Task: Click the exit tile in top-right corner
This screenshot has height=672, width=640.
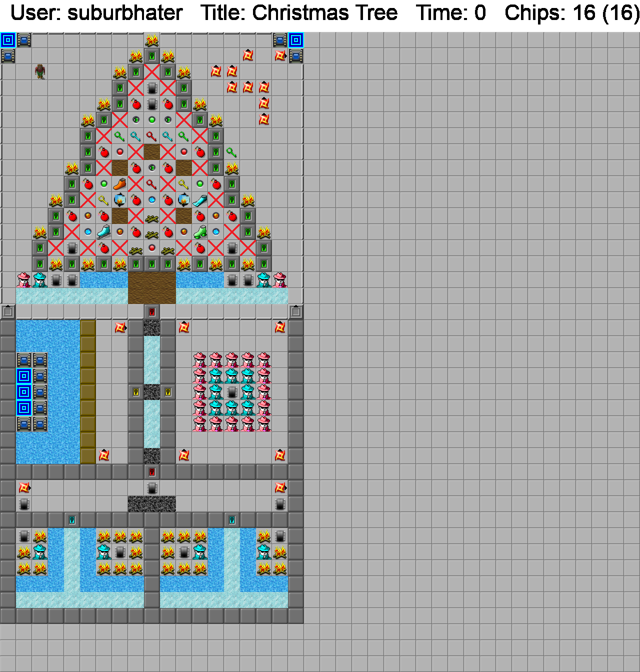Action: pos(295,40)
